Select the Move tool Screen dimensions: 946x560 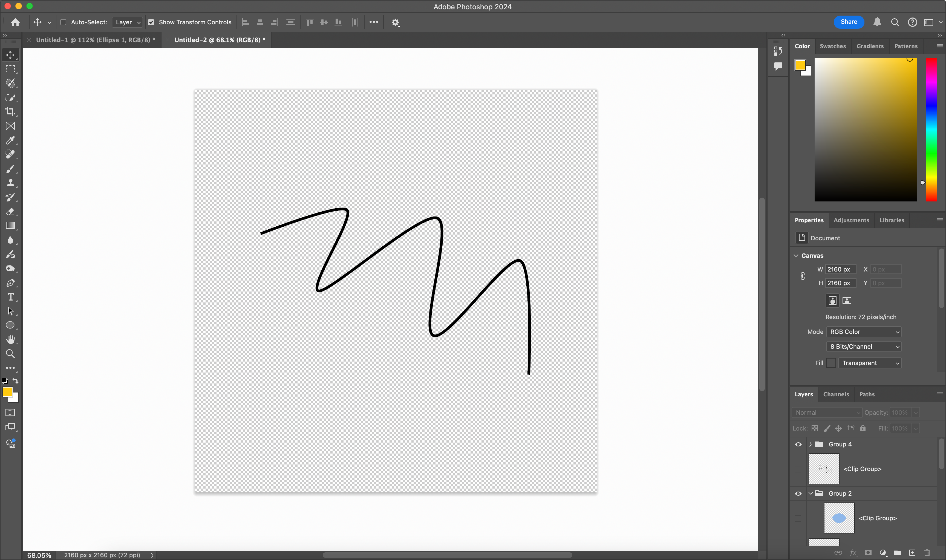click(x=10, y=54)
